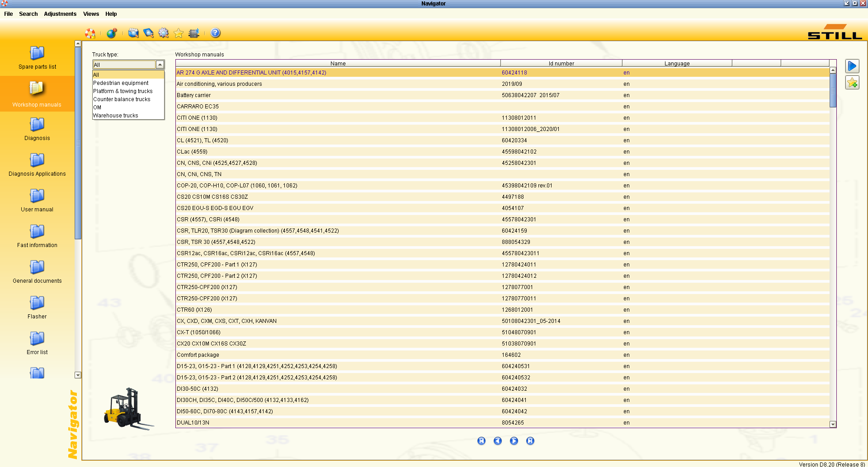Select COP-20, COP-H10, COP-L07 row
This screenshot has height=467, width=868.
click(x=503, y=186)
